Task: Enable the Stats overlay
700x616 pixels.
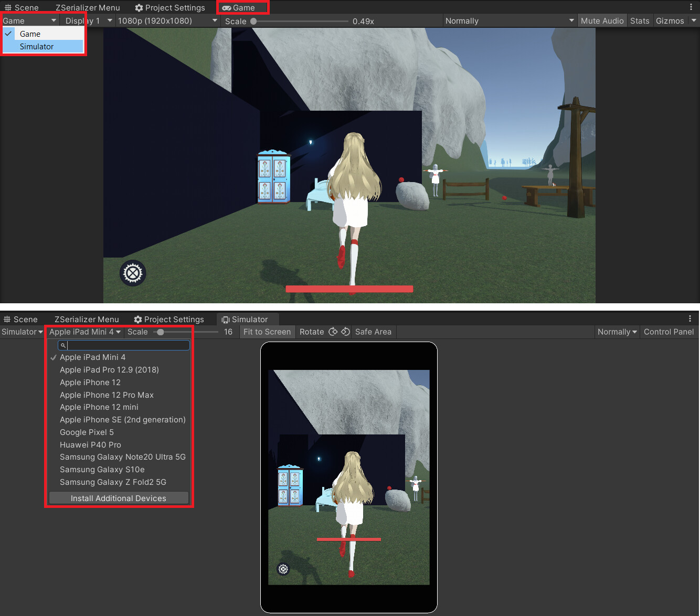Action: (640, 20)
